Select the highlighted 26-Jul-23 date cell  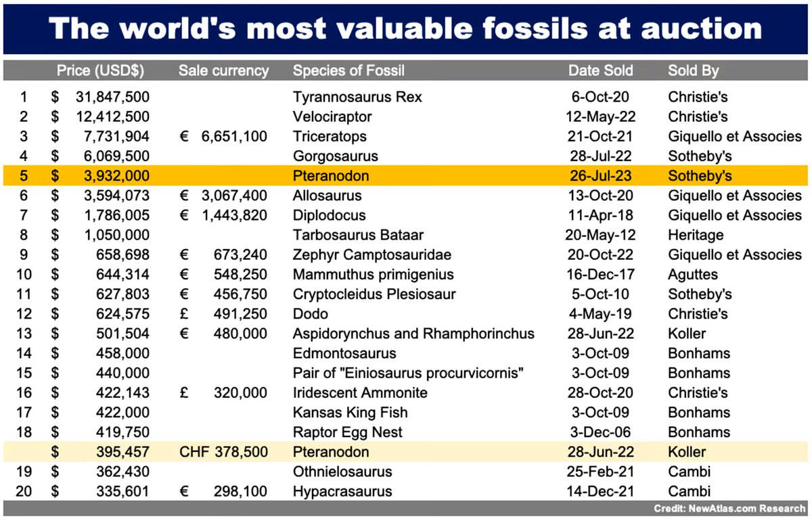point(600,176)
